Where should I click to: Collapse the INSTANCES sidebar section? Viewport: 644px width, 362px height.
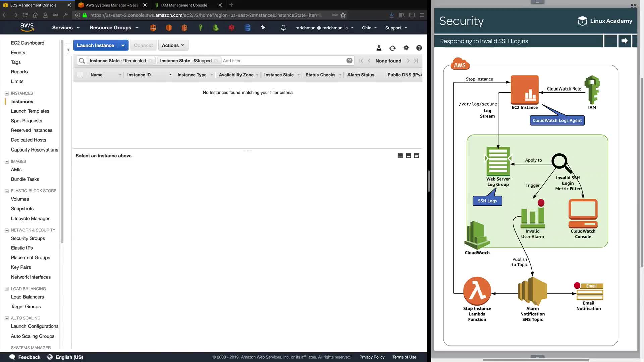6,93
